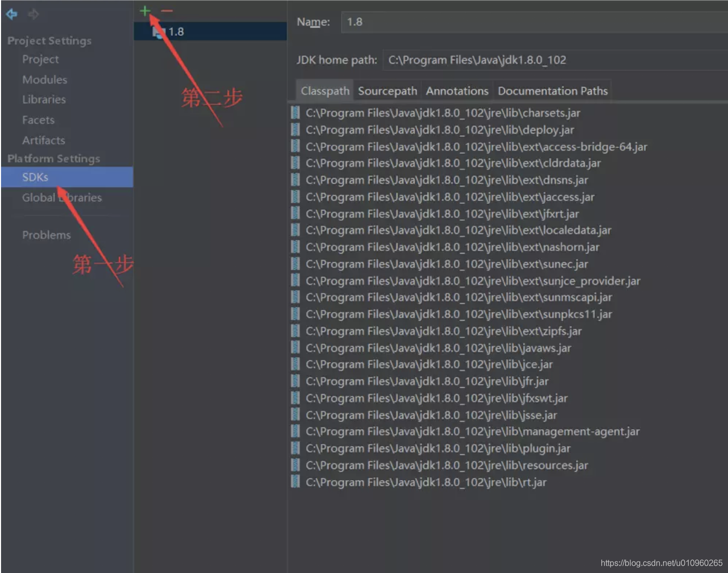Select the jsse.jar entry
The image size is (728, 573).
431,415
